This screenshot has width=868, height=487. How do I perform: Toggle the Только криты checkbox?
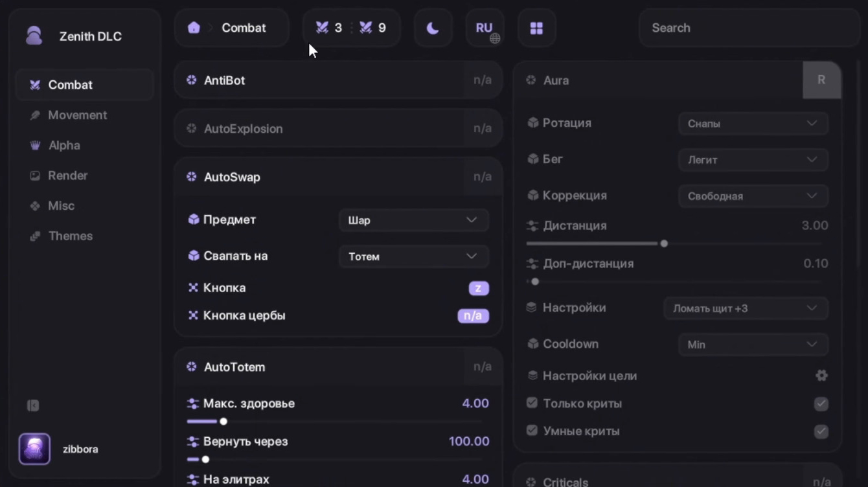[821, 404]
